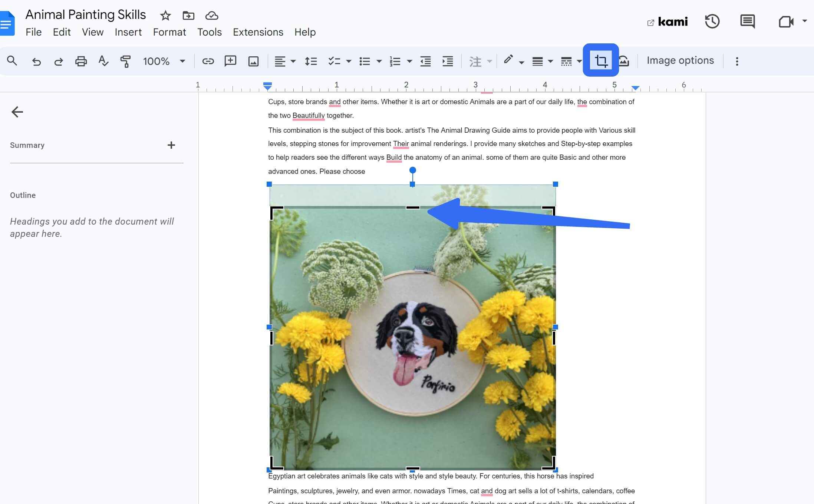Toggle checklist formatting

pos(335,61)
